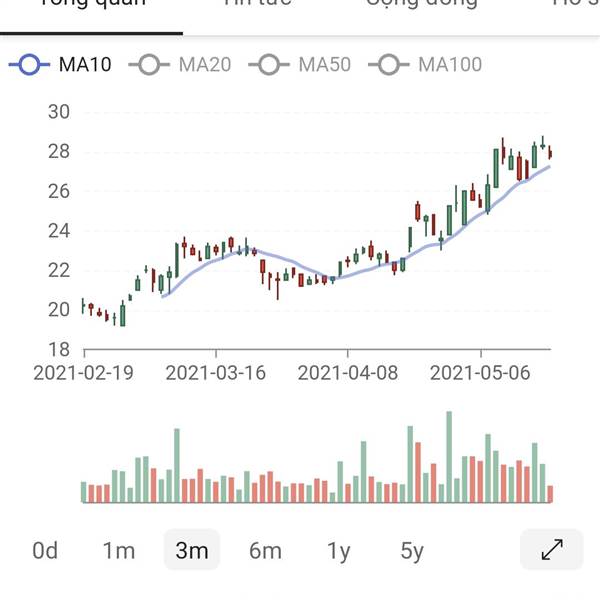Viewport: 600px width, 600px height.
Task: Click the 2021-05-06 date axis label
Action: pos(480,373)
